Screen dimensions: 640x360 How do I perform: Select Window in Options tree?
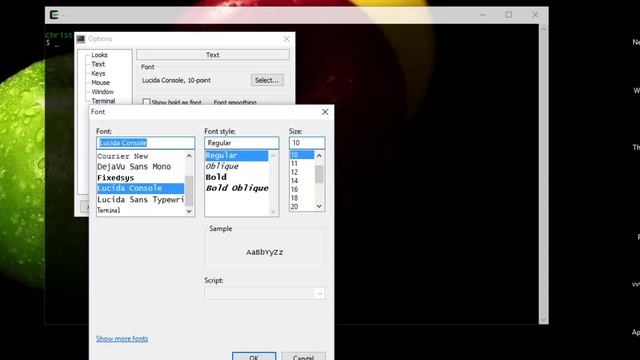(x=102, y=92)
